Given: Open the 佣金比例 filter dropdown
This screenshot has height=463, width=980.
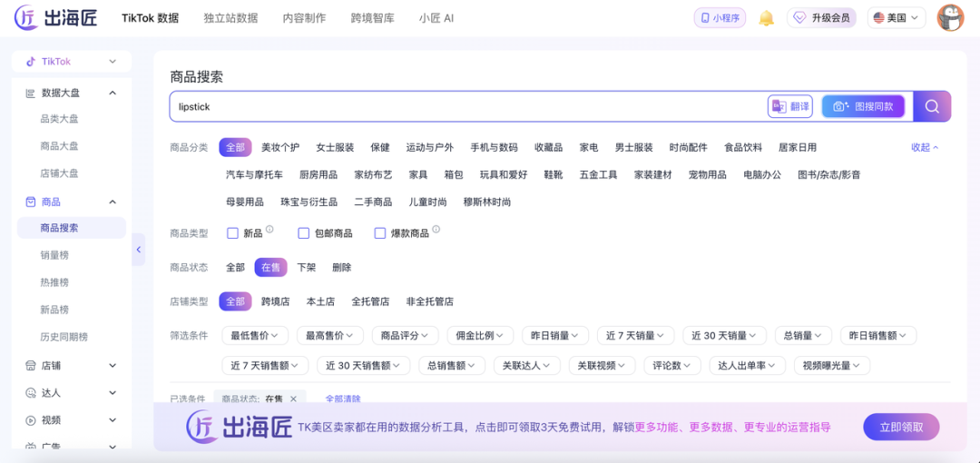Looking at the screenshot, I should [480, 335].
